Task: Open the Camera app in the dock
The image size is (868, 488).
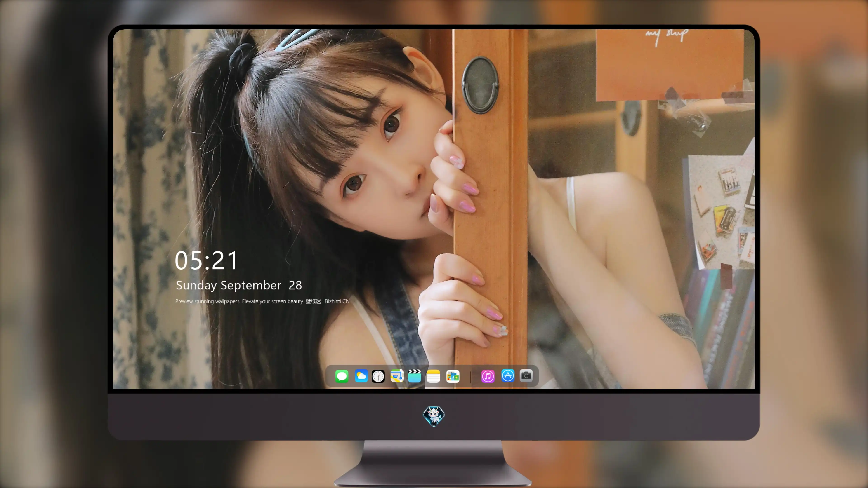Action: 526,376
